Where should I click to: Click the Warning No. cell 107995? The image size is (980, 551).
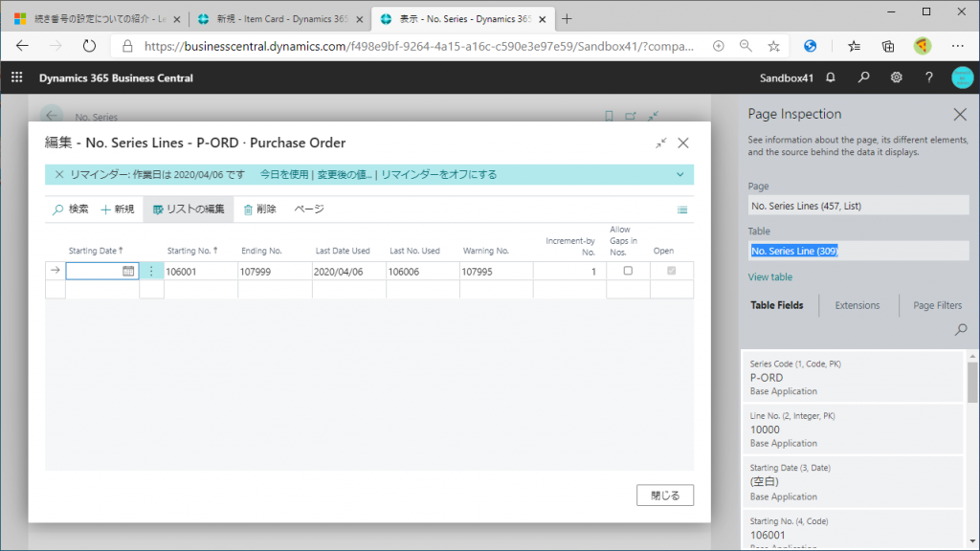click(497, 272)
